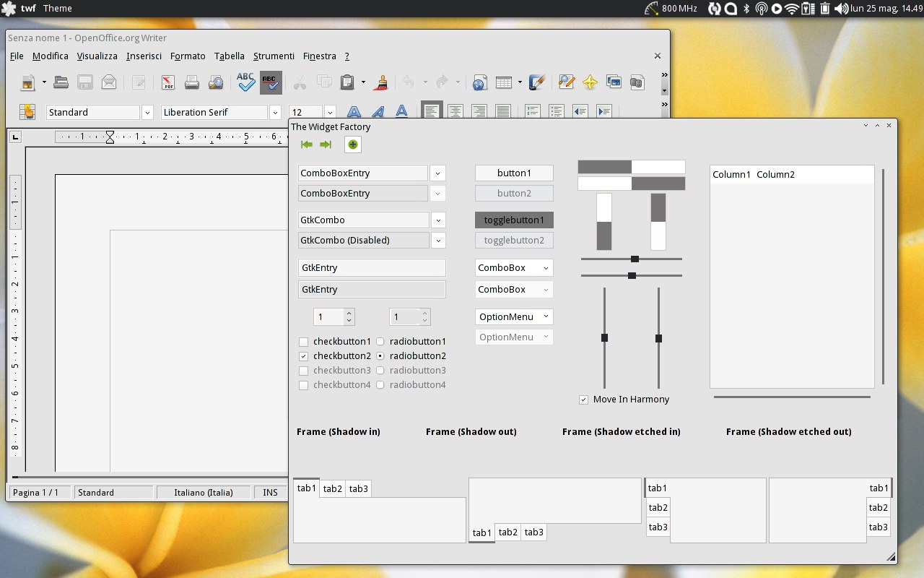The height and width of the screenshot is (578, 924).
Task: Uncheck the checkbutton2 checkbox
Action: (303, 356)
